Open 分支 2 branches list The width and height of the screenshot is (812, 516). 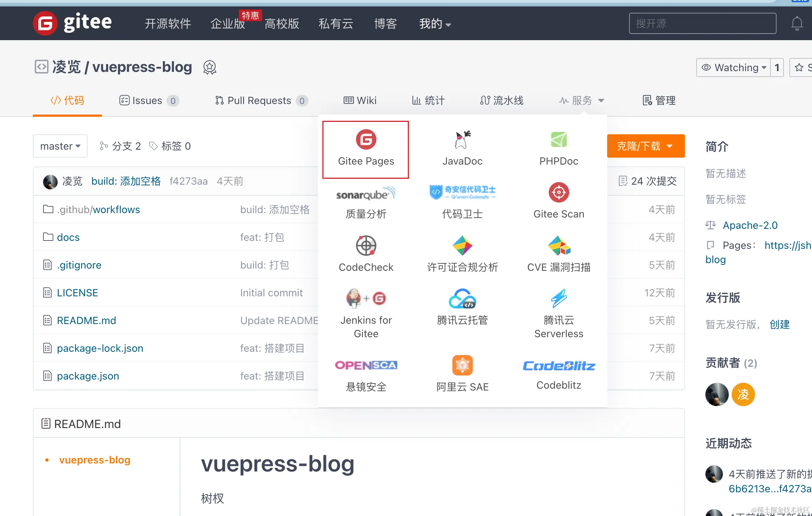click(120, 146)
